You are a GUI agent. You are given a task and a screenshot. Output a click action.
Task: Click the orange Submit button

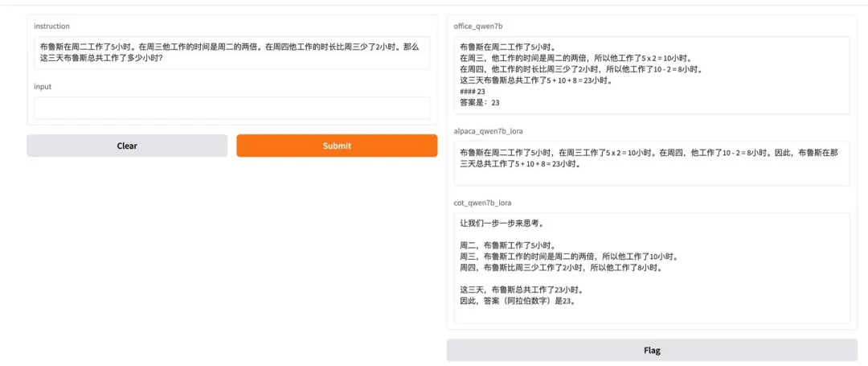(x=337, y=146)
